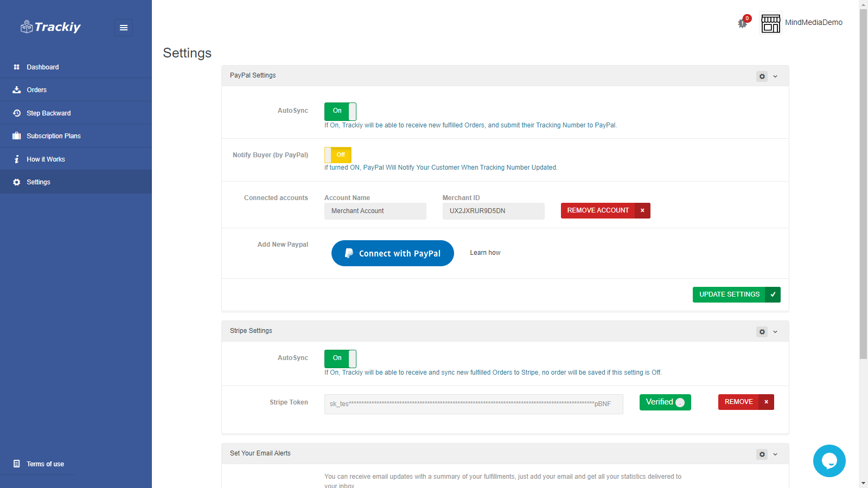Open the MindMediaDemo store avatar icon
Image resolution: width=868 pixels, height=488 pixels.
pos(770,23)
